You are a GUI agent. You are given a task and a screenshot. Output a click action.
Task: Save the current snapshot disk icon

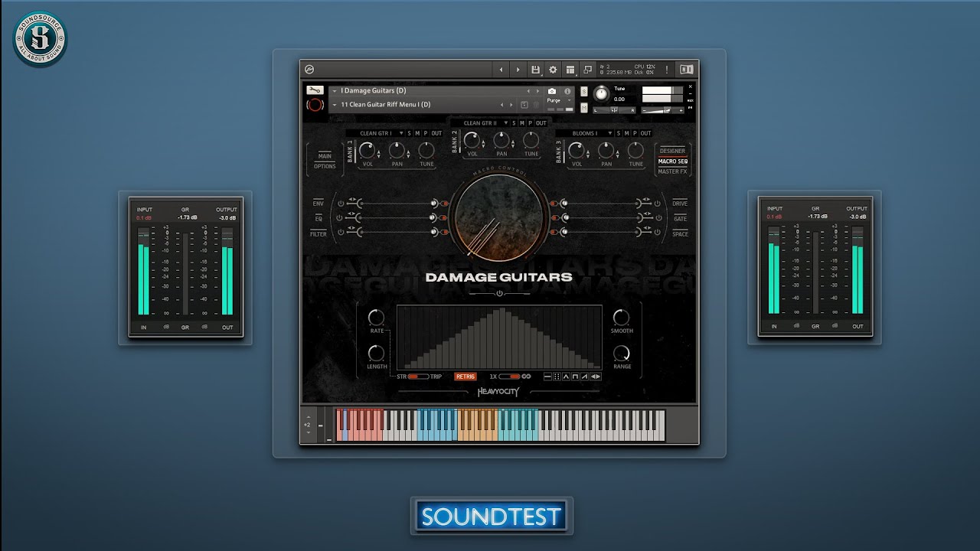click(524, 105)
